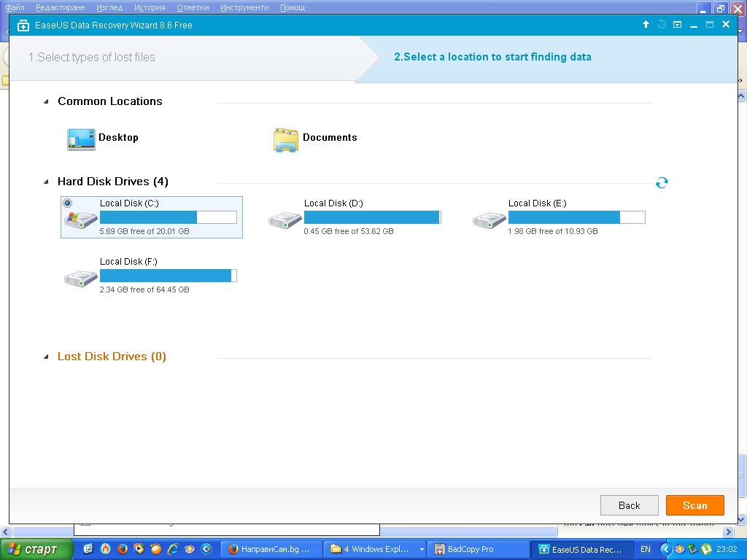
Task: Click the Local Disk (E:) usage bar
Action: click(577, 217)
